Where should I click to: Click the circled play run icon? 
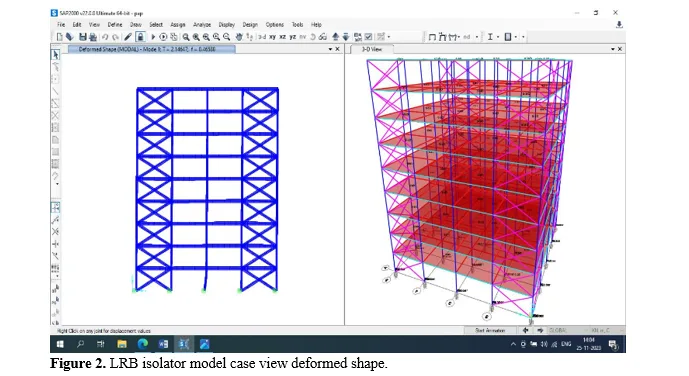pyautogui.click(x=163, y=37)
